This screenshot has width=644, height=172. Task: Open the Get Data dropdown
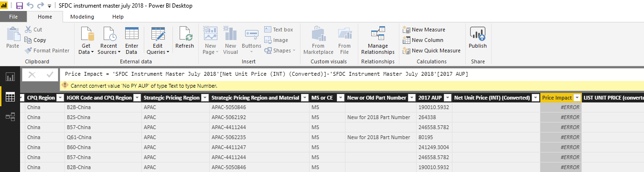pos(86,41)
